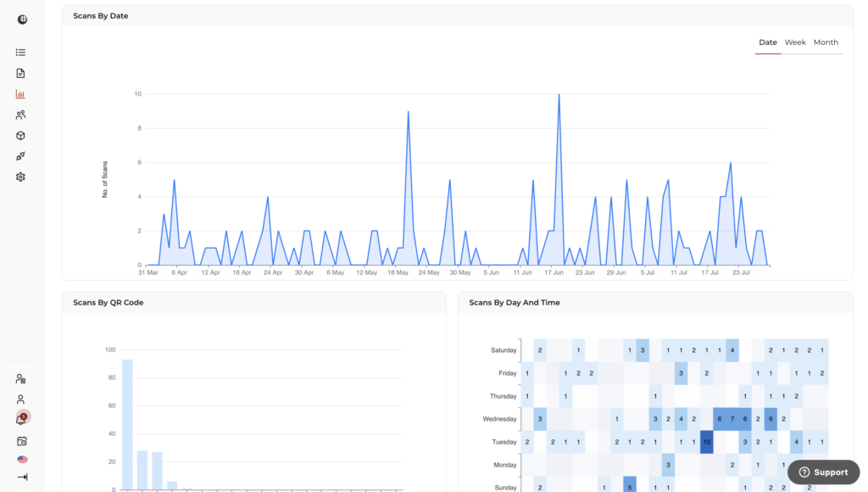Open the settings gear icon
Screen dimensions: 868x492
click(20, 176)
